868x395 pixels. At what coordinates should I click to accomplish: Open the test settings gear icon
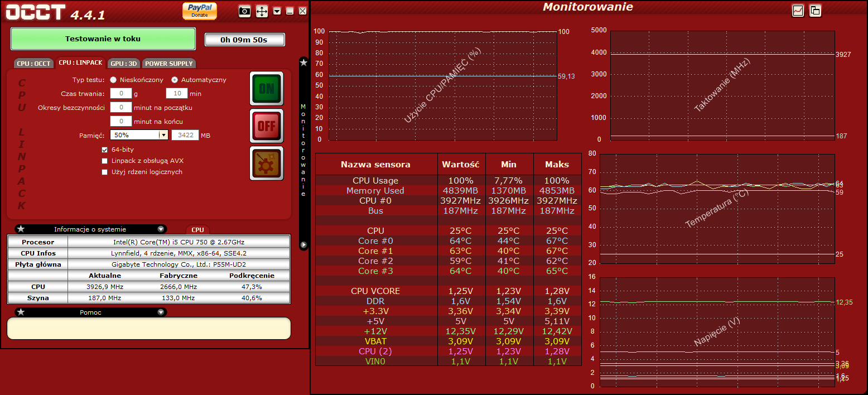tap(267, 163)
